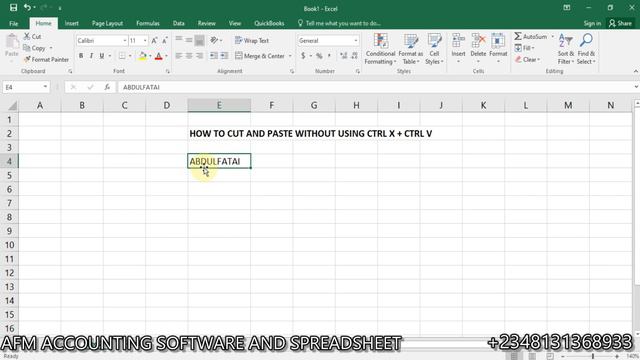Align text to the right

click(199, 56)
